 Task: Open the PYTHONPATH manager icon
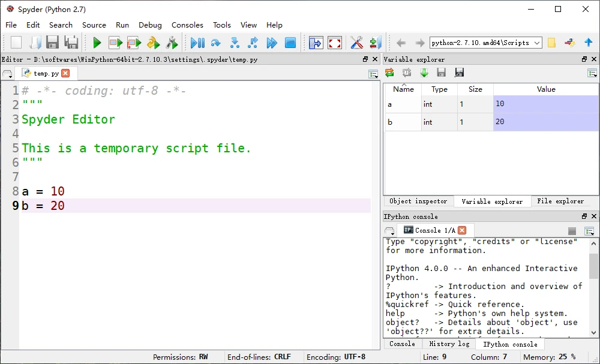point(376,43)
